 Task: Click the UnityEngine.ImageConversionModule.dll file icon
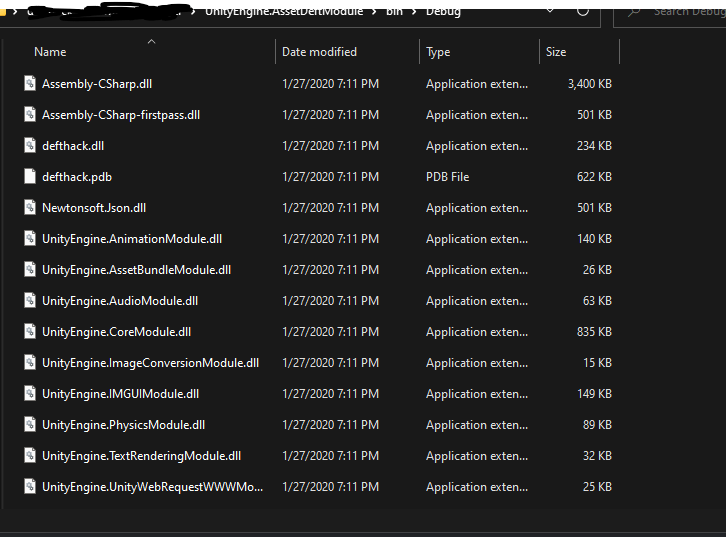(30, 362)
